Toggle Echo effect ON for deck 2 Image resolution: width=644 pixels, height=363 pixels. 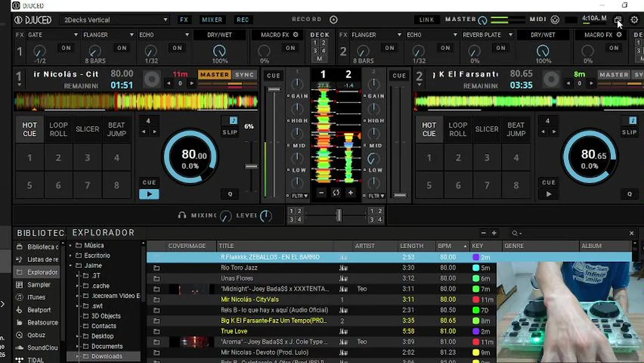[445, 48]
